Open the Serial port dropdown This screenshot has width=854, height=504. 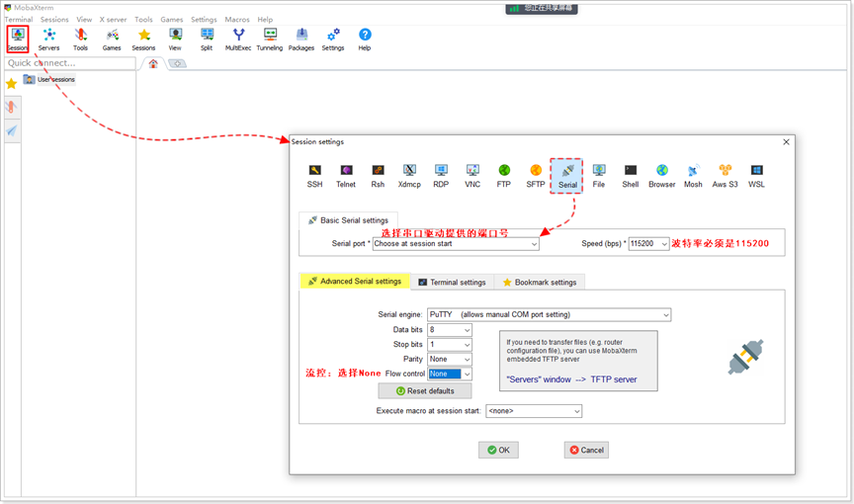point(456,244)
